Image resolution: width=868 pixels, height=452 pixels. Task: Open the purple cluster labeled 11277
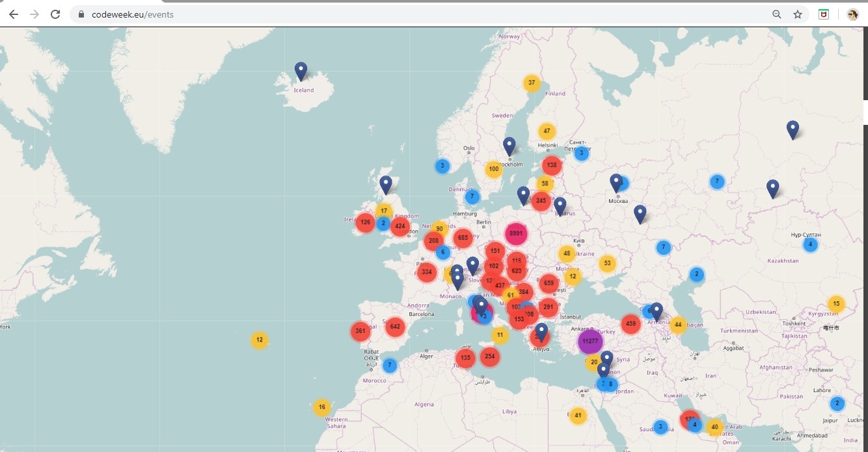pos(590,341)
